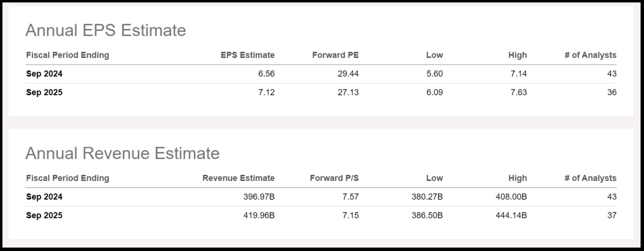Select Sep 2025 row in Revenue table
The image size is (644, 251).
tap(321, 216)
